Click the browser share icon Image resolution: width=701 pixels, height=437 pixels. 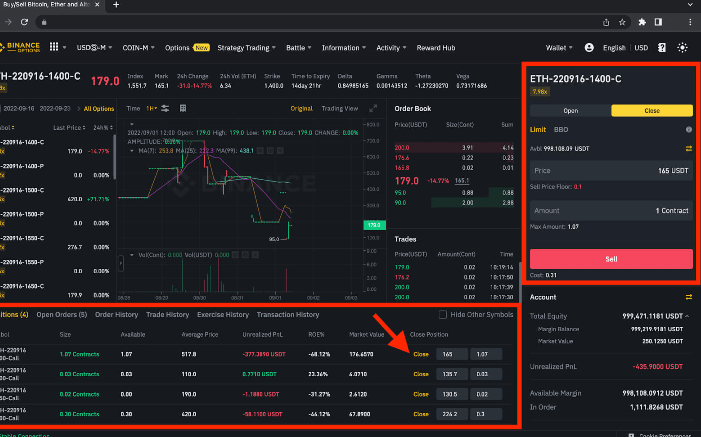coord(606,22)
